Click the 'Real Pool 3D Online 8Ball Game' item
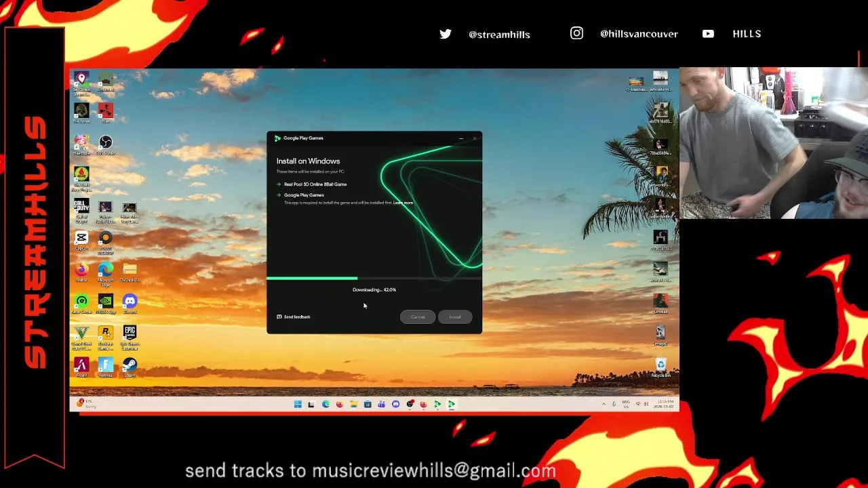This screenshot has width=868, height=488. coord(315,184)
